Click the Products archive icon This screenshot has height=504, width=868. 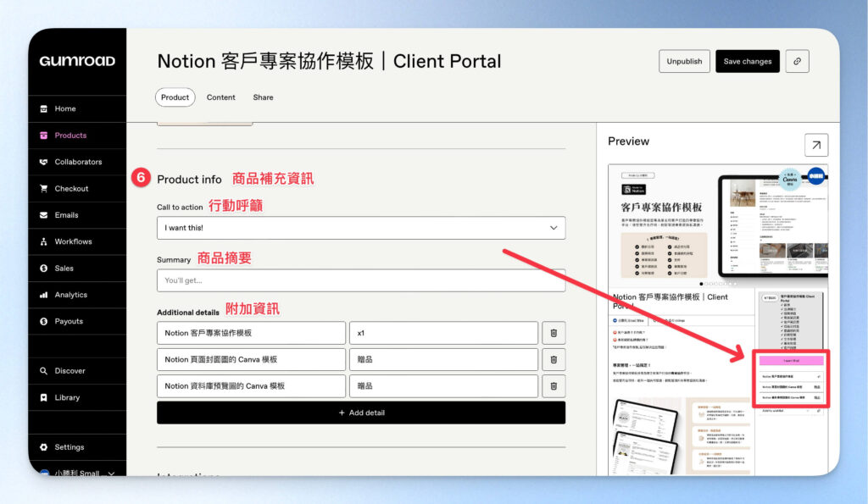pyautogui.click(x=44, y=136)
